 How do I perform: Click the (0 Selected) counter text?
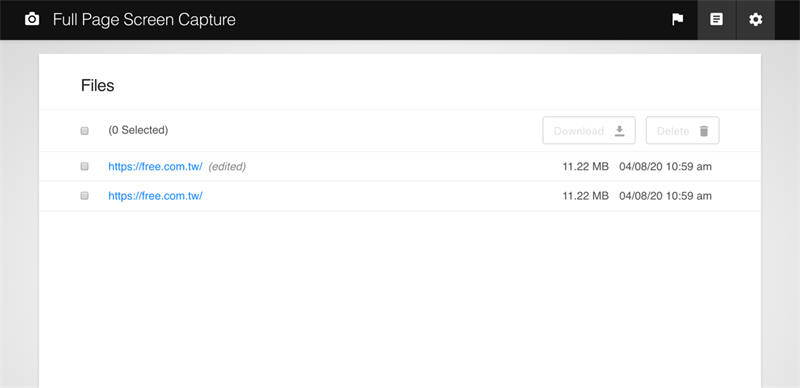point(138,130)
